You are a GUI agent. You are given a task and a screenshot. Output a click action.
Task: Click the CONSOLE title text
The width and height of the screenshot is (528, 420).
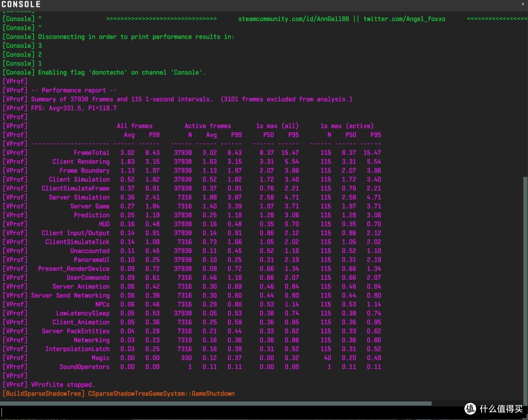(x=21, y=4)
